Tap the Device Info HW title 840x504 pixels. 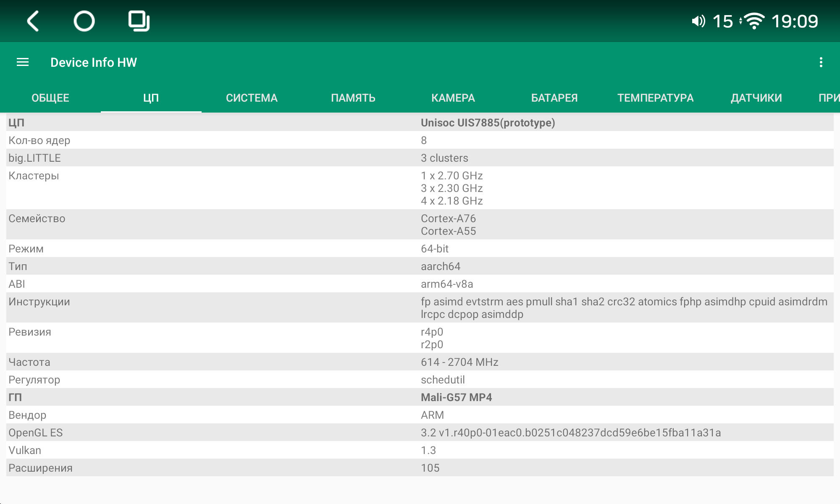[x=94, y=62]
